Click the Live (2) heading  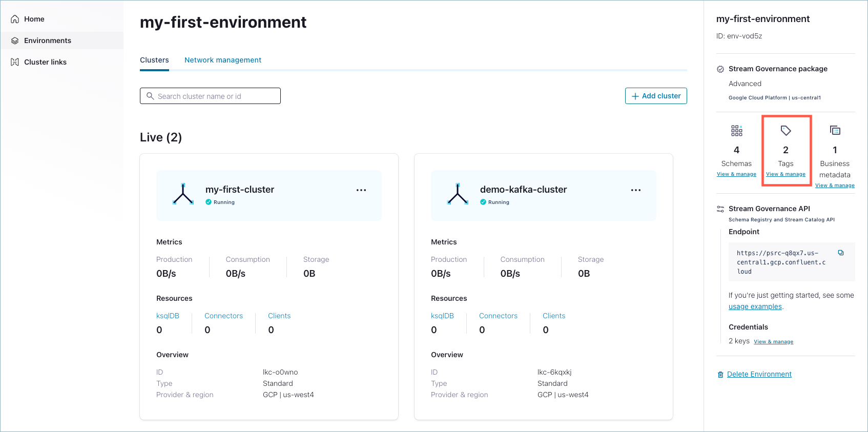click(x=161, y=137)
